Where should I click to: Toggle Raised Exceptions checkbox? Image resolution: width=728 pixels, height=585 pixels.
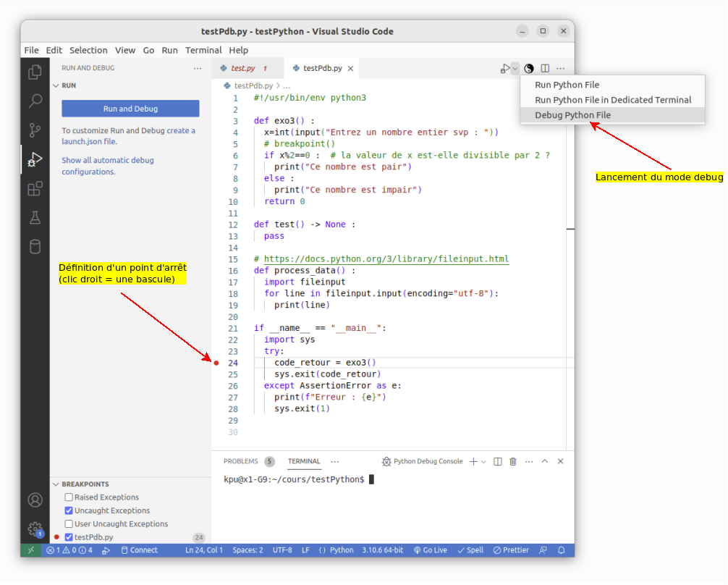coord(69,497)
